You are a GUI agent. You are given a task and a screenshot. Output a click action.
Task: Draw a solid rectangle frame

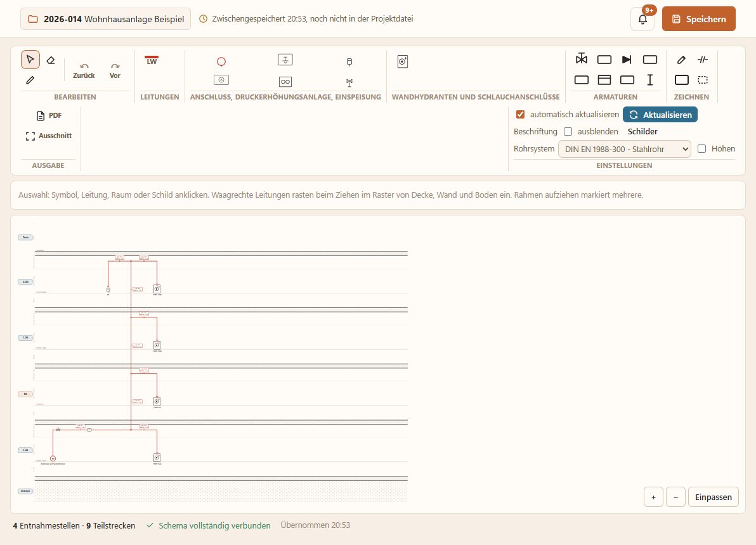pyautogui.click(x=682, y=79)
